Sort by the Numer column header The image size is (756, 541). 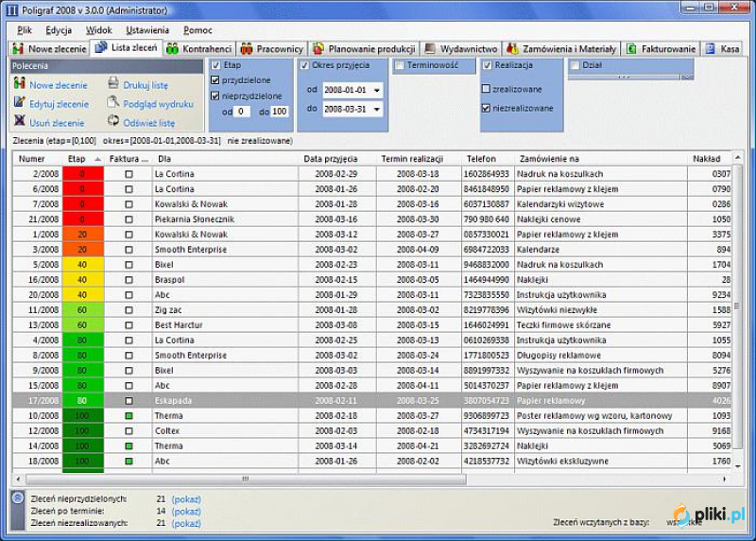click(x=38, y=159)
